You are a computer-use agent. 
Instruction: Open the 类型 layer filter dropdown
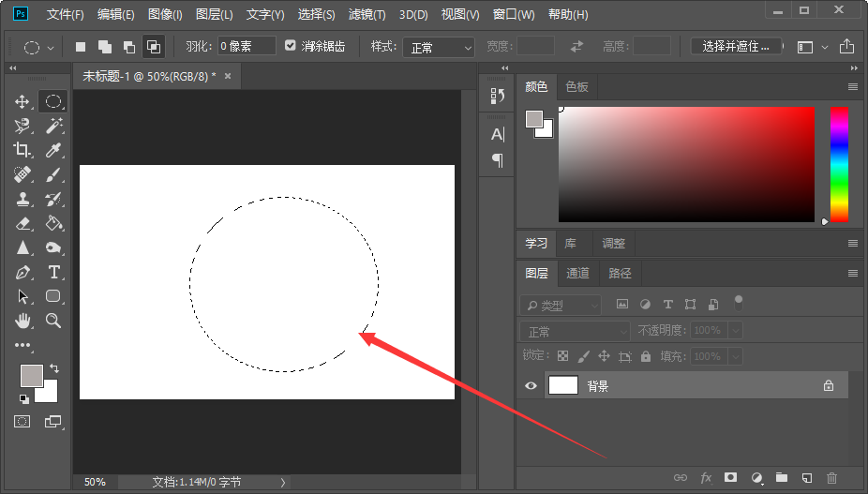[x=561, y=306]
